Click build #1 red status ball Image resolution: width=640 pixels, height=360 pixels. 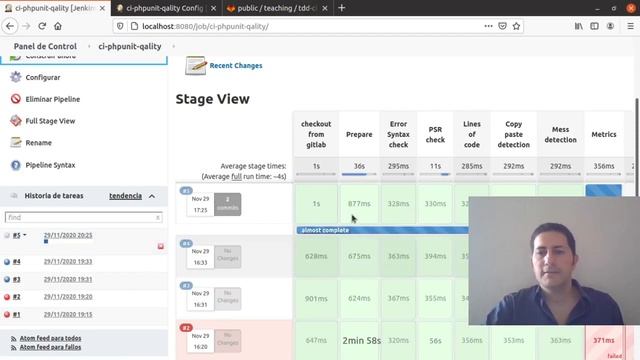[7, 315]
